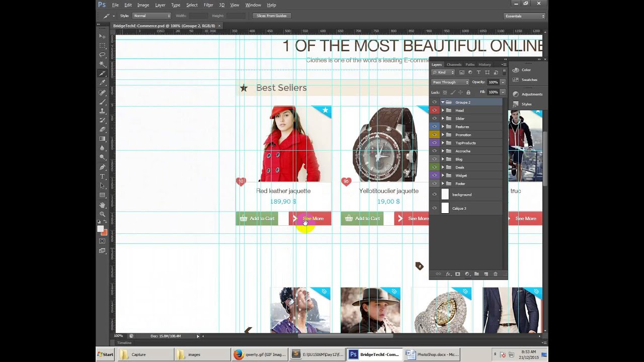Select the Move tool
Image resolution: width=644 pixels, height=362 pixels.
(x=102, y=36)
